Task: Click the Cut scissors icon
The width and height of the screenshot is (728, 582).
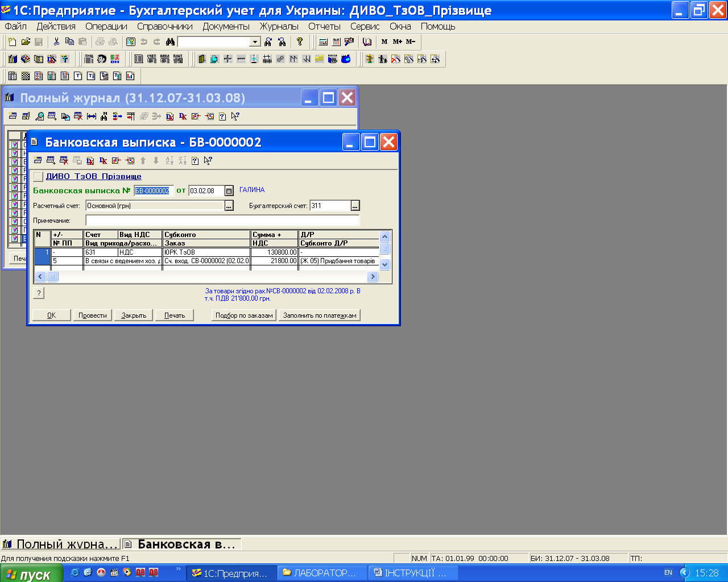Action: (x=56, y=42)
